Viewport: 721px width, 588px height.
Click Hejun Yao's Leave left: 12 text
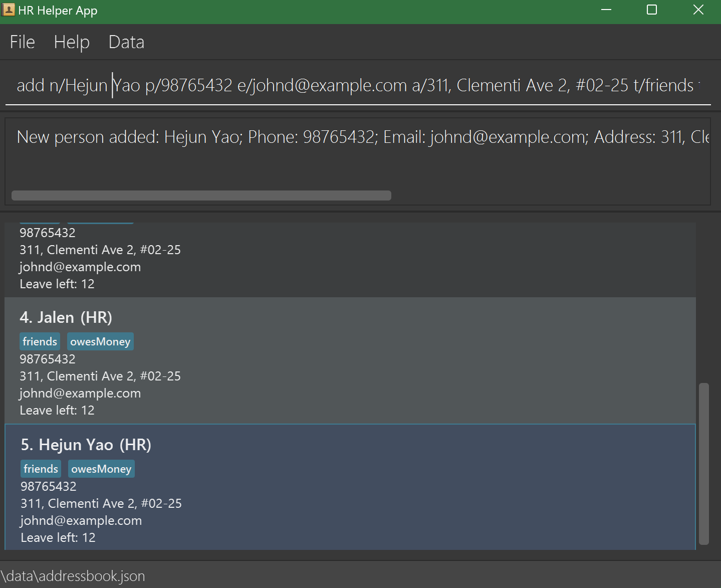coord(58,538)
